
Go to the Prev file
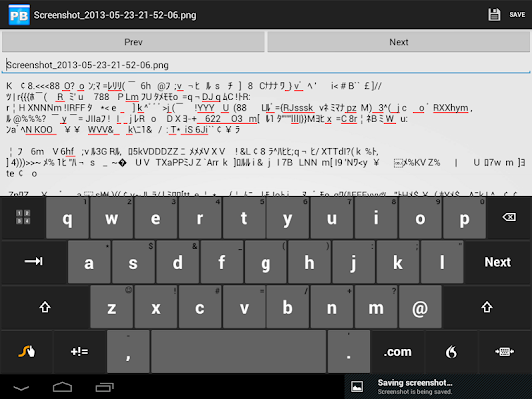coord(133,42)
